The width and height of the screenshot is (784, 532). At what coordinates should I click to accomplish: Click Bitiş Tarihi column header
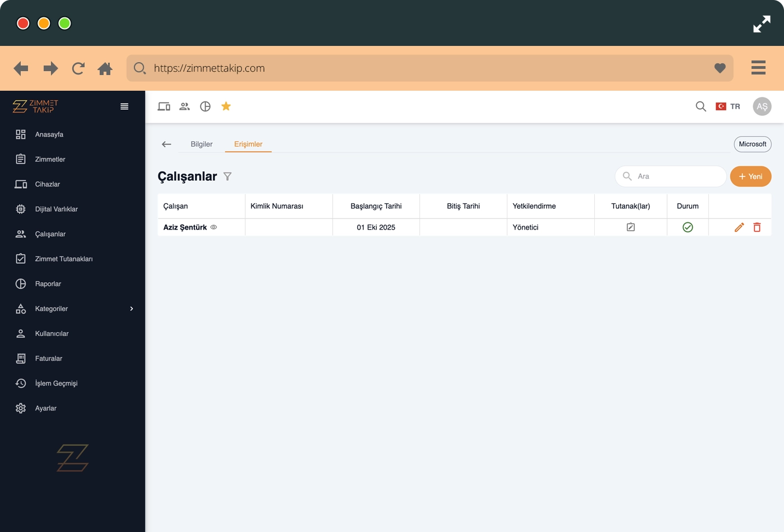click(x=463, y=206)
